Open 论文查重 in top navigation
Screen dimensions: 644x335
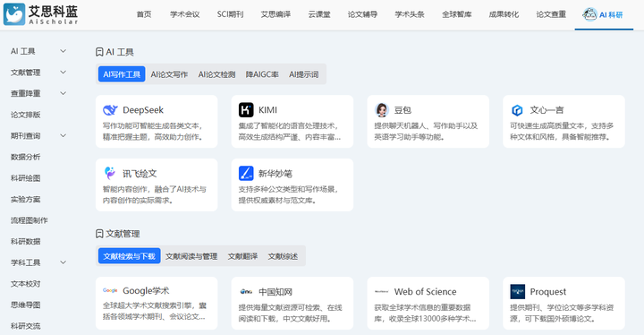[x=551, y=14]
